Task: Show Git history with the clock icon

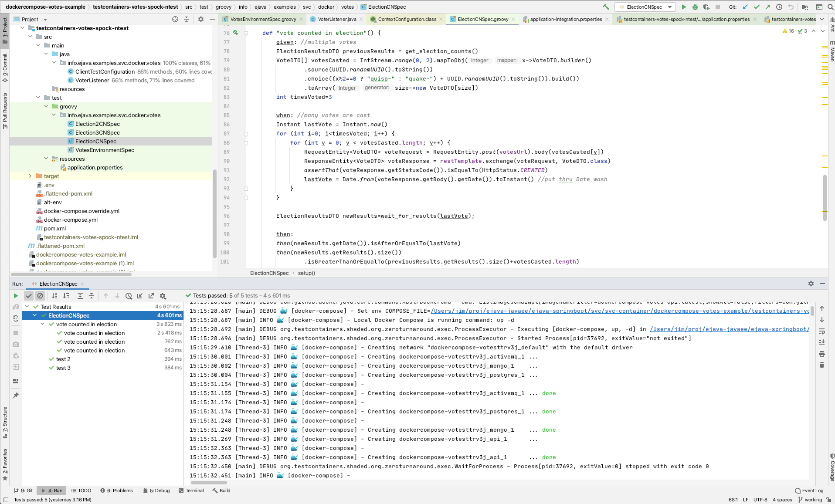Action: (779, 7)
